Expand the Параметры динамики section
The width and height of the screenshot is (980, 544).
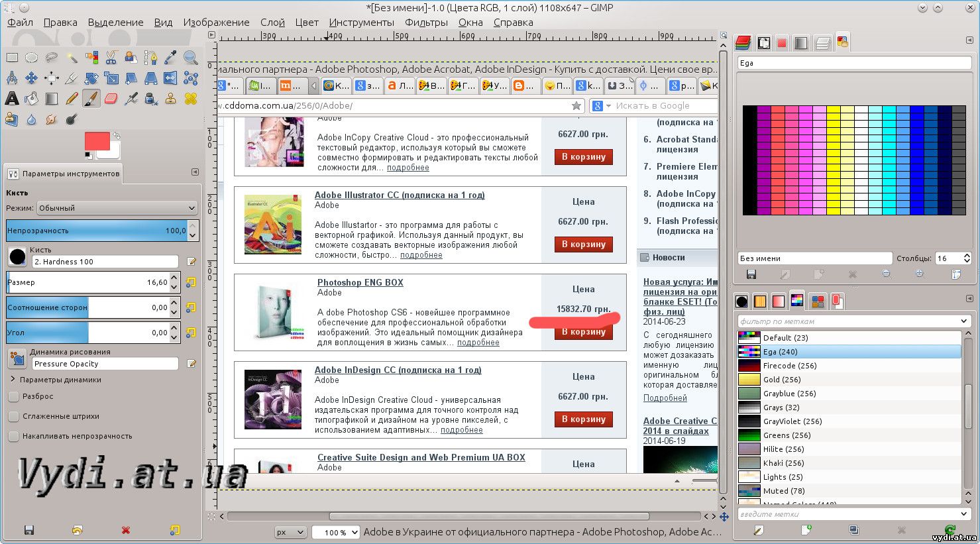click(13, 380)
